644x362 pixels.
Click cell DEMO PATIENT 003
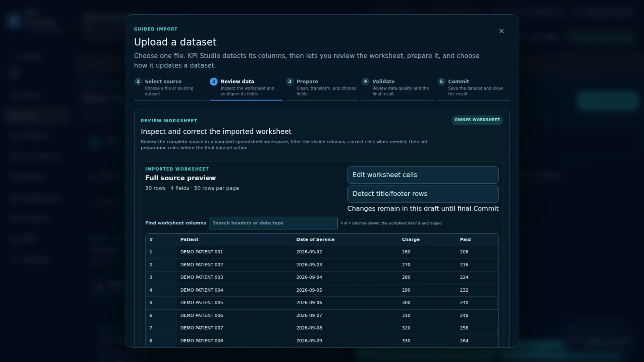235,278
